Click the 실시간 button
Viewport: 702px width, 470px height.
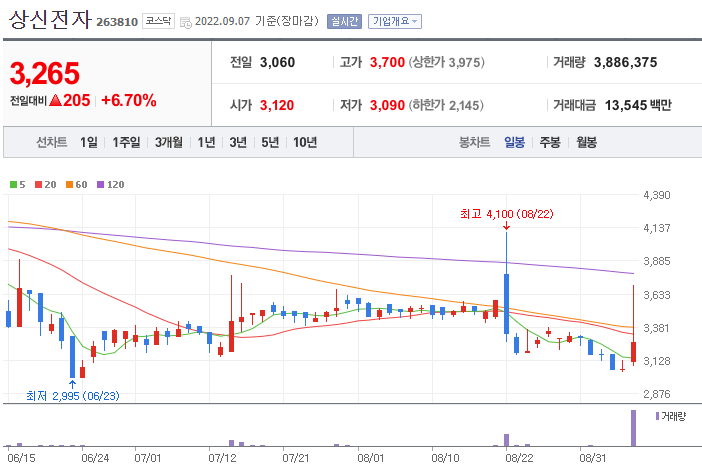[344, 21]
